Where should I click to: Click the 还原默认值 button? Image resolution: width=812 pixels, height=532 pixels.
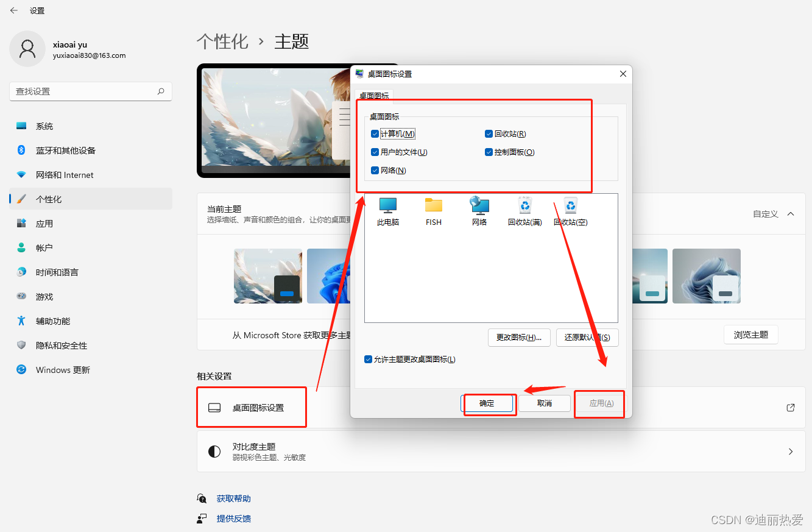[x=587, y=337]
